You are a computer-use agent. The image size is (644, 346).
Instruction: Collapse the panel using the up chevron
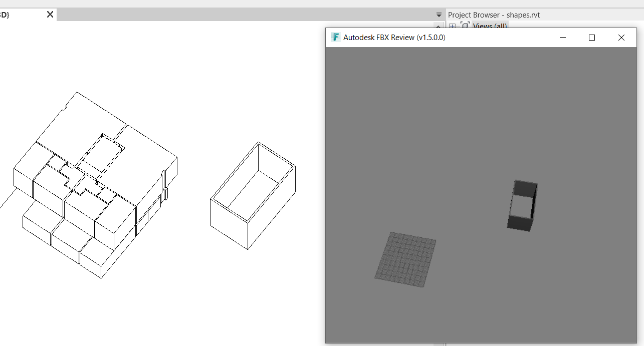(x=437, y=26)
